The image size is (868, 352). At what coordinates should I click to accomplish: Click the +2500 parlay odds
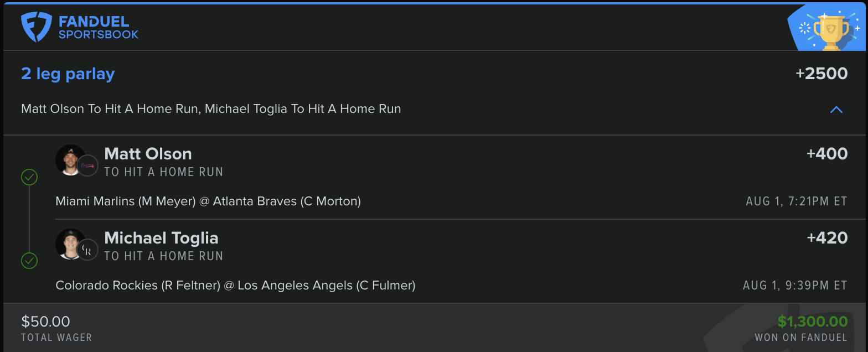[821, 74]
